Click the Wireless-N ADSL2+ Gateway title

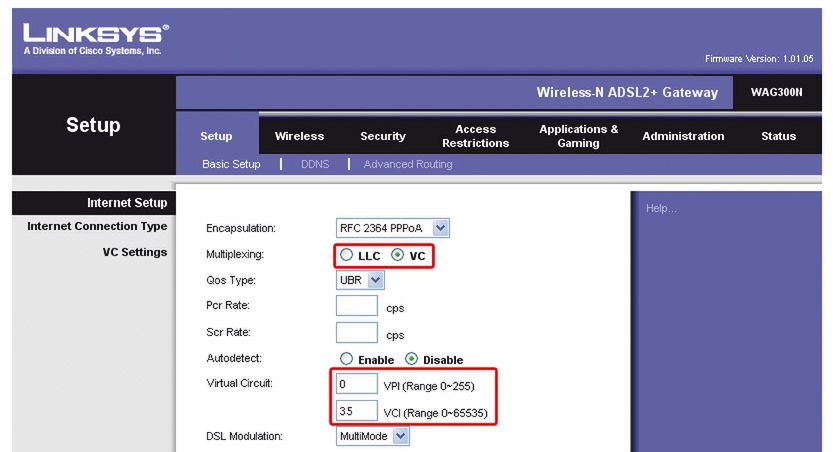coord(627,92)
